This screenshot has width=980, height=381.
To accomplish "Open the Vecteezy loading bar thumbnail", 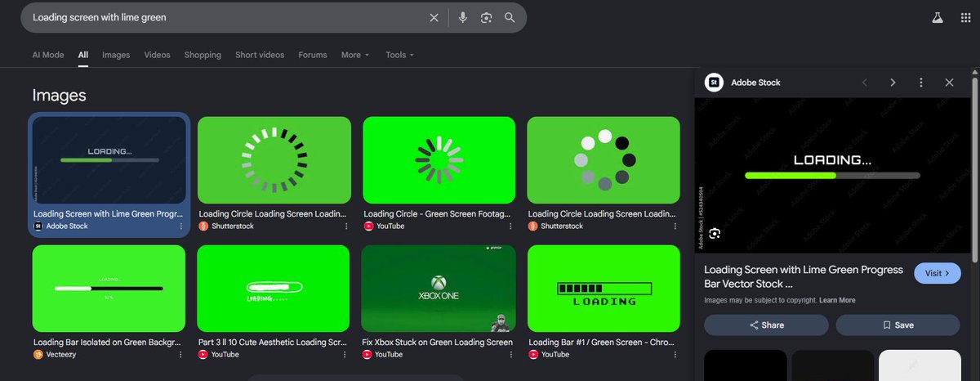I will pyautogui.click(x=109, y=289).
